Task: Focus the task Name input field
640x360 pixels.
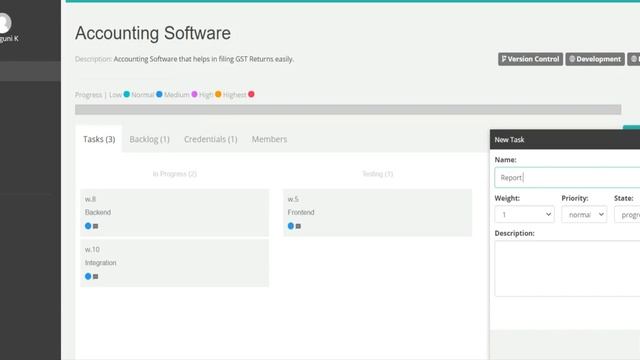Action: click(x=567, y=178)
